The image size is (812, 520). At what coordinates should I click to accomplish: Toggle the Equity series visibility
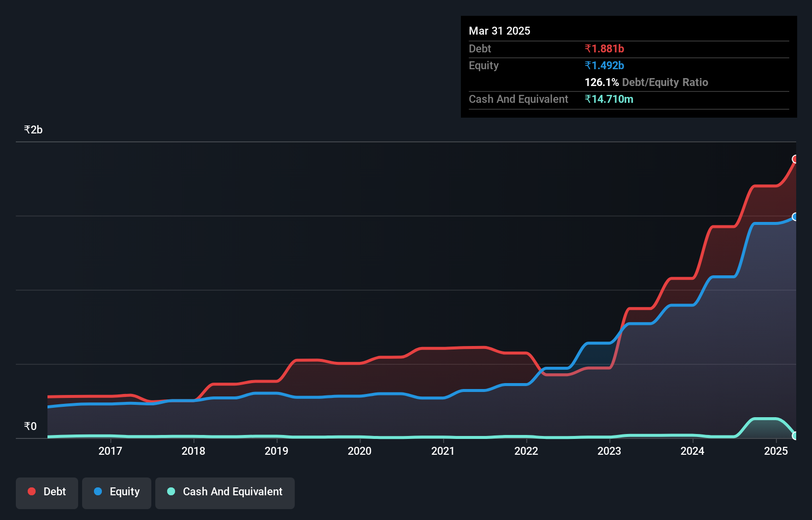click(x=116, y=491)
